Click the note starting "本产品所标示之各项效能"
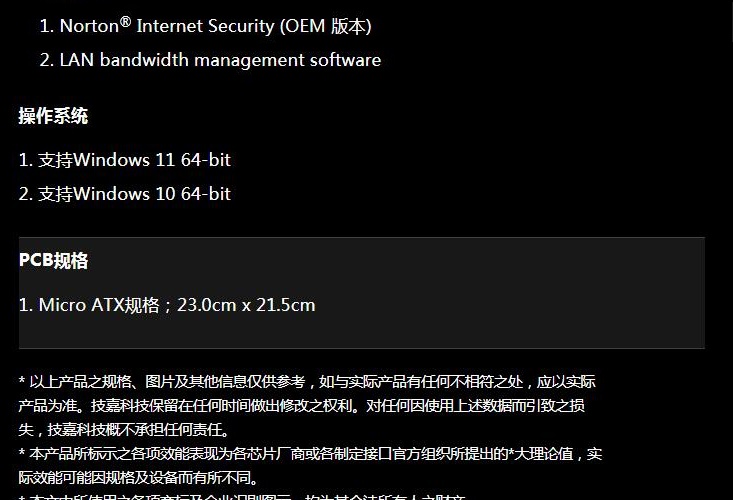Image resolution: width=733 pixels, height=500 pixels. click(x=310, y=454)
